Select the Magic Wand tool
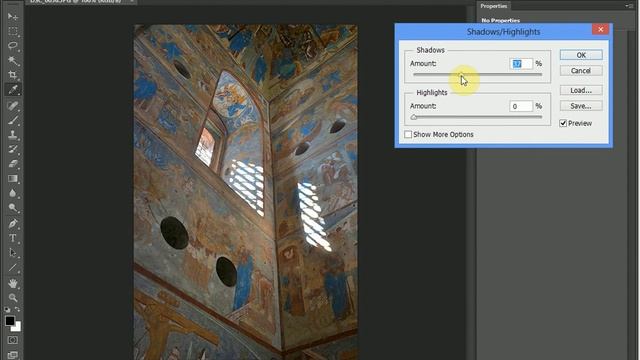 click(13, 60)
